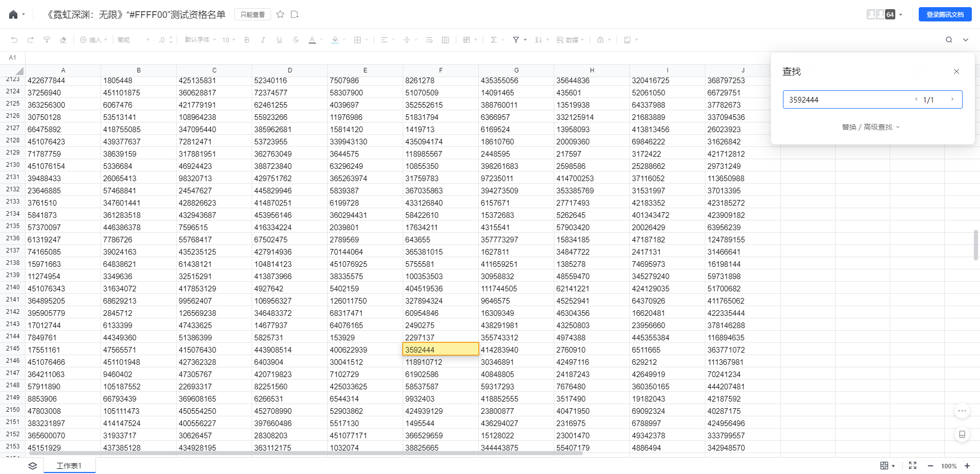Open the document comment icon next to star

tap(295, 14)
